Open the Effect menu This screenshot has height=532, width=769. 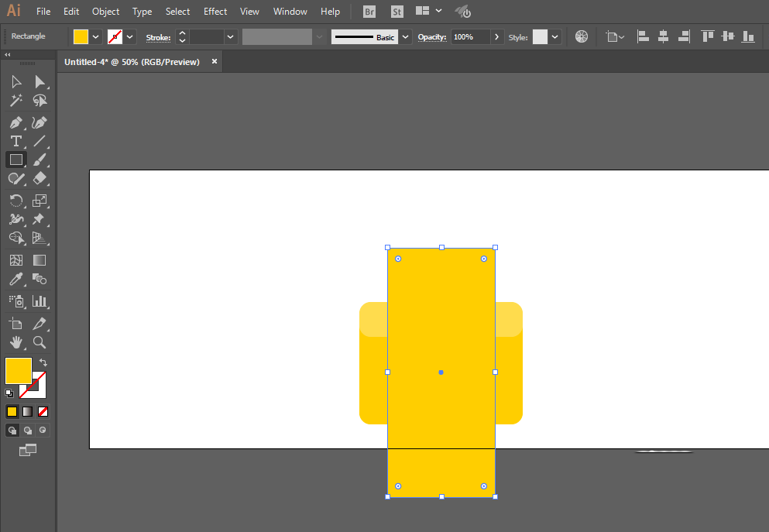(215, 12)
